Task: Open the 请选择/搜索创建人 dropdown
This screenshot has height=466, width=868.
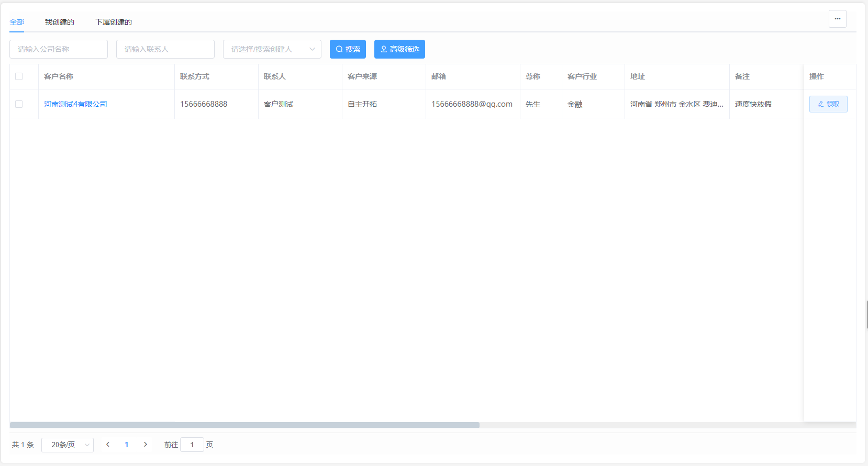Action: click(272, 49)
